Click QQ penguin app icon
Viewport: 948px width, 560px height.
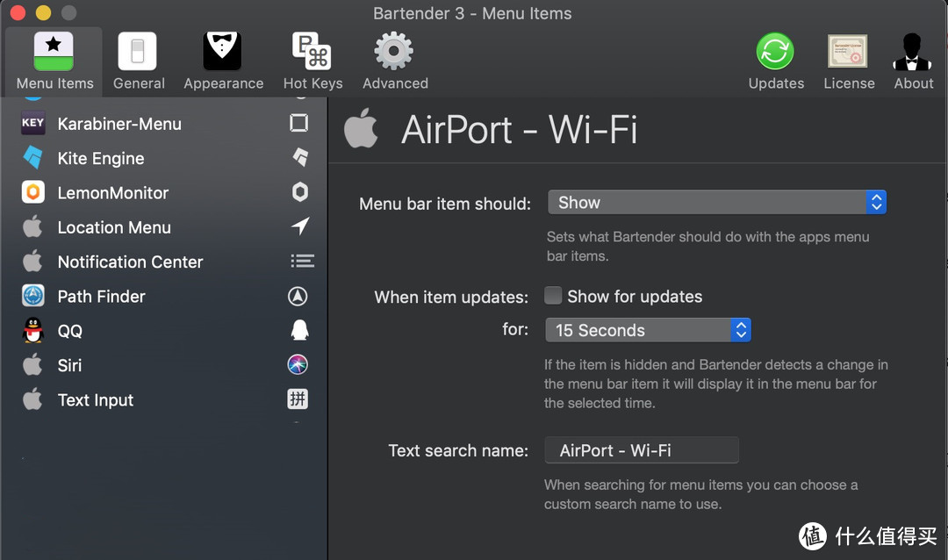point(32,330)
